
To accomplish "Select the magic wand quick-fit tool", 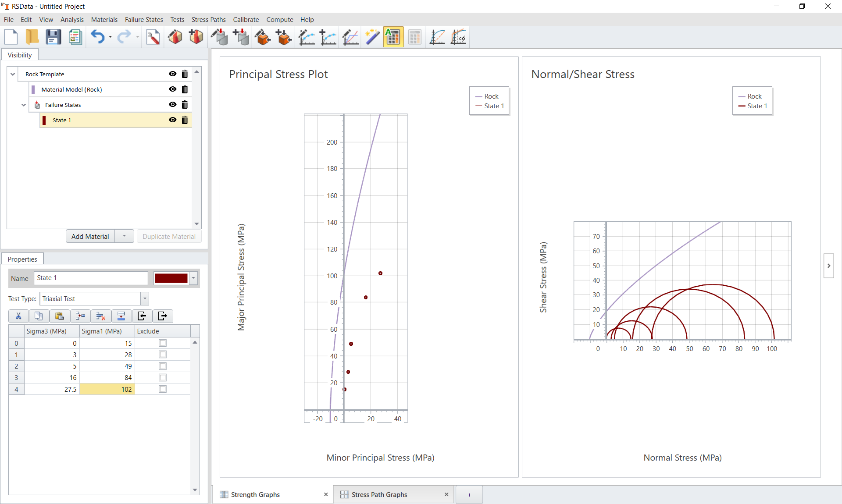I will click(x=372, y=37).
